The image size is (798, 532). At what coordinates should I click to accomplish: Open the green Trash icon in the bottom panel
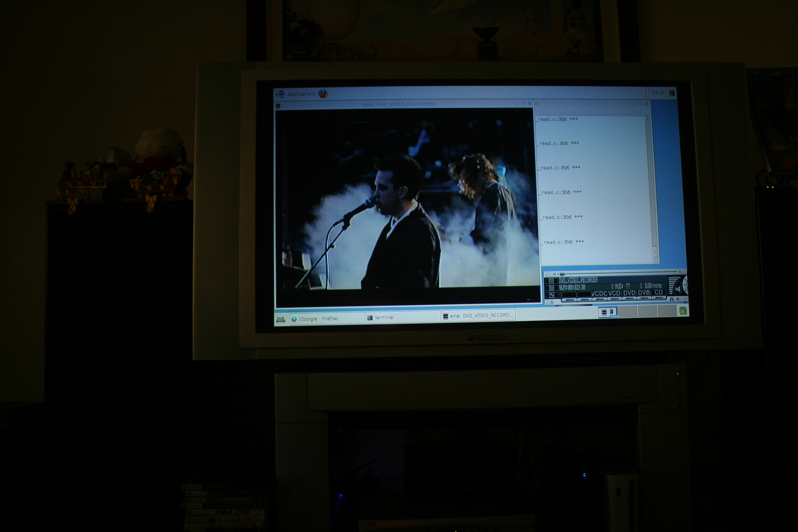click(x=683, y=311)
